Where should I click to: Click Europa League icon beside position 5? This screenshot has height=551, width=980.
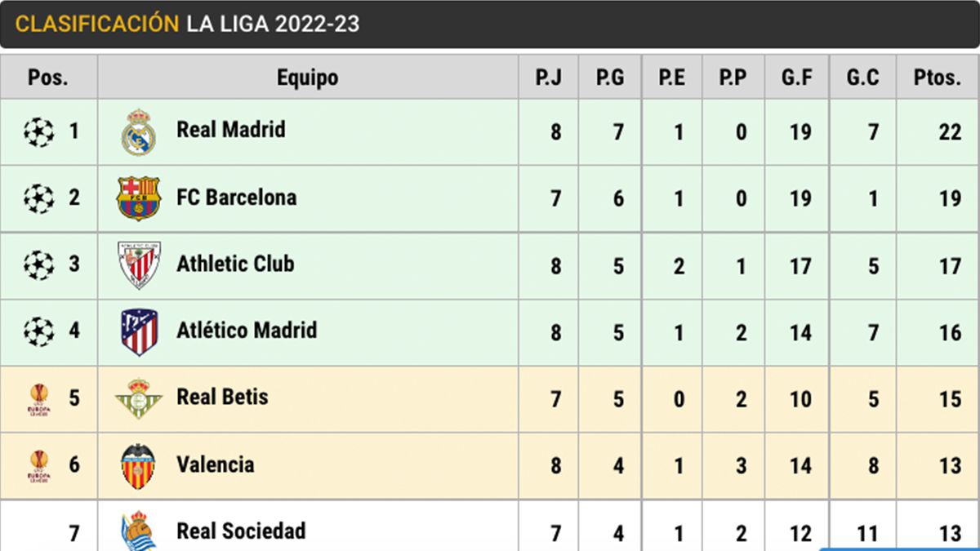[38, 399]
